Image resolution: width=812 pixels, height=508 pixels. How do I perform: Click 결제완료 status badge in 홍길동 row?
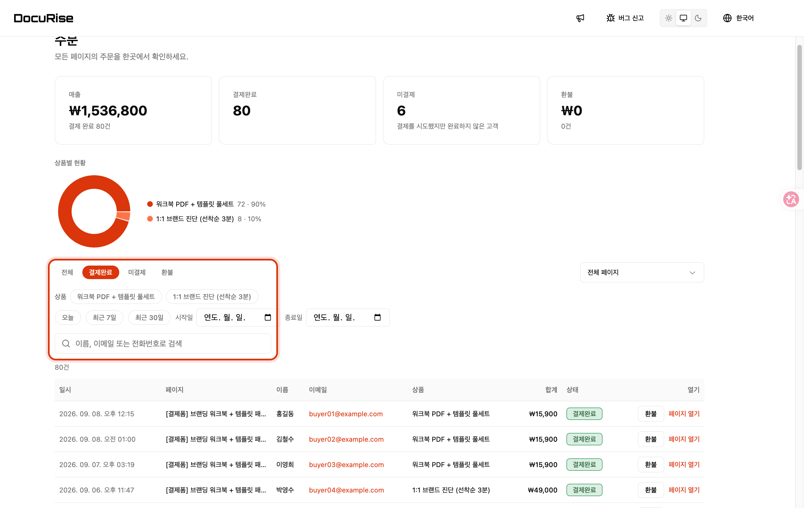click(x=584, y=414)
